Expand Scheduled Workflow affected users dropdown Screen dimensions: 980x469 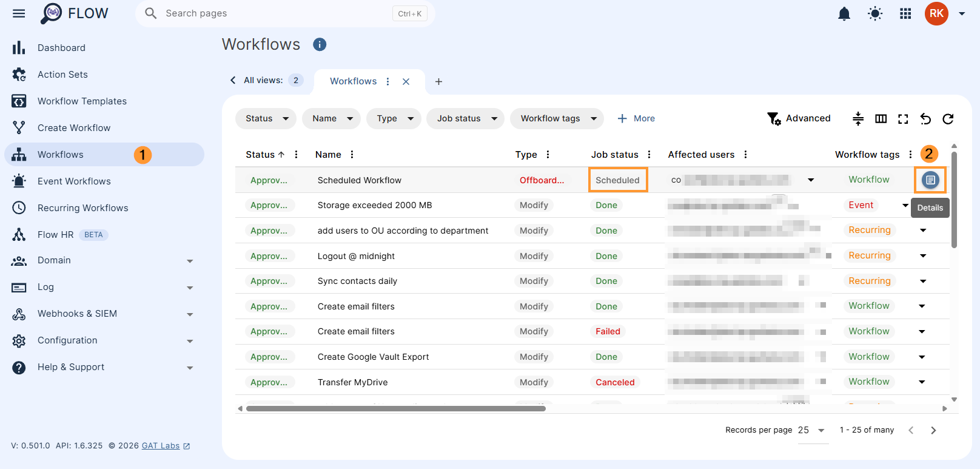pos(811,180)
